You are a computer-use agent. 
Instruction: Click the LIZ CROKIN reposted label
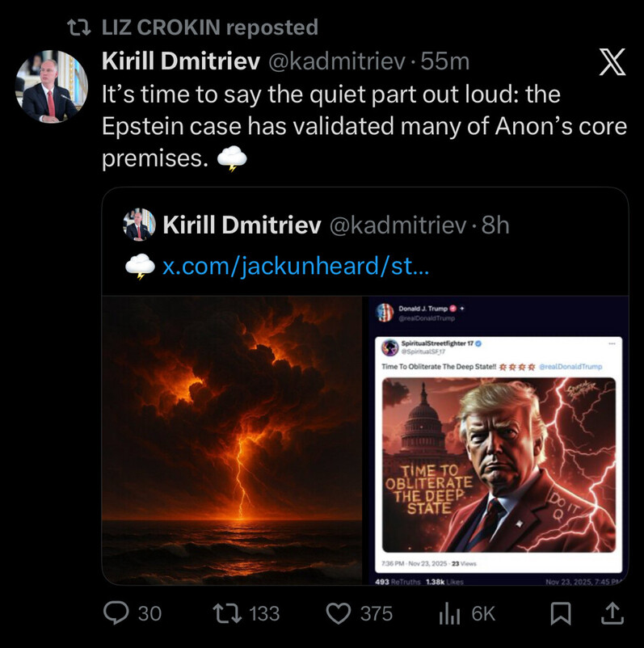point(210,27)
